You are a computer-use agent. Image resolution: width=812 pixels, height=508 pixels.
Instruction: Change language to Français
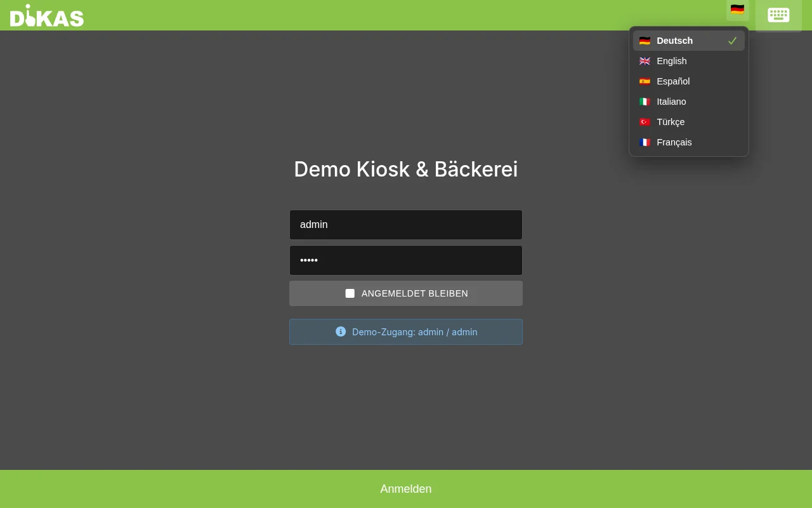tap(688, 142)
